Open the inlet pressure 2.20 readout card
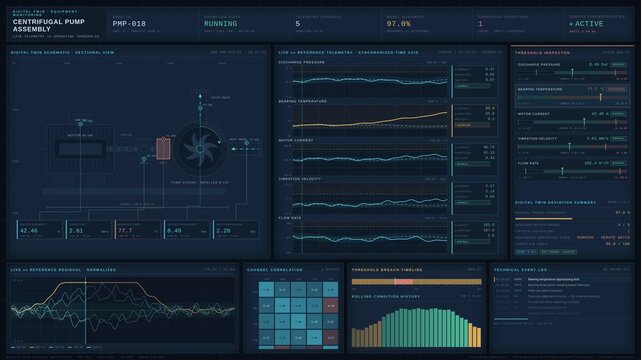Image resolution: width=641 pixels, height=360 pixels. pos(236,230)
